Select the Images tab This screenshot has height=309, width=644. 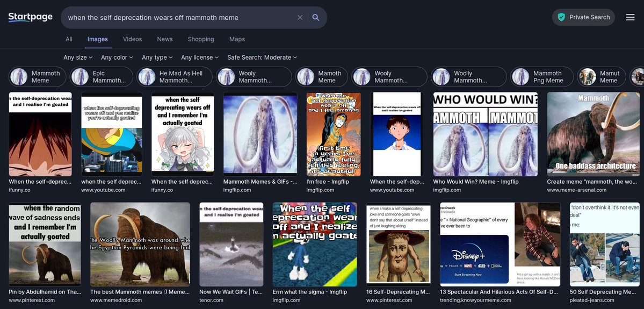click(97, 39)
